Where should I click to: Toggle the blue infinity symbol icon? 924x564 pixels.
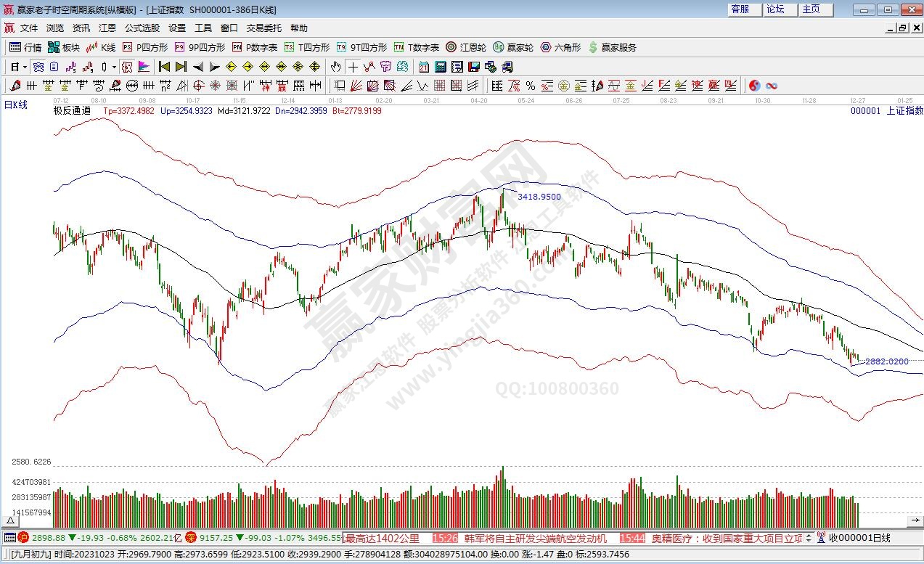point(772,86)
